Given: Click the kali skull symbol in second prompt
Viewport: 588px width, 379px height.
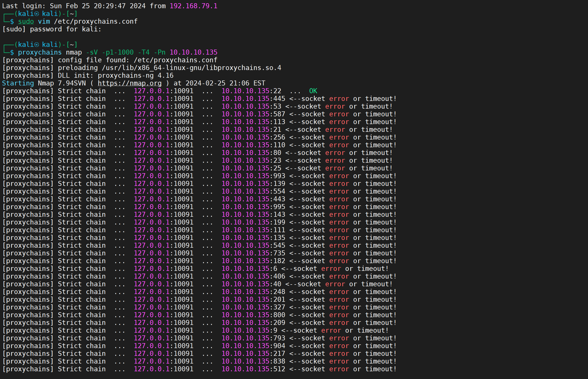Looking at the screenshot, I should [x=37, y=45].
